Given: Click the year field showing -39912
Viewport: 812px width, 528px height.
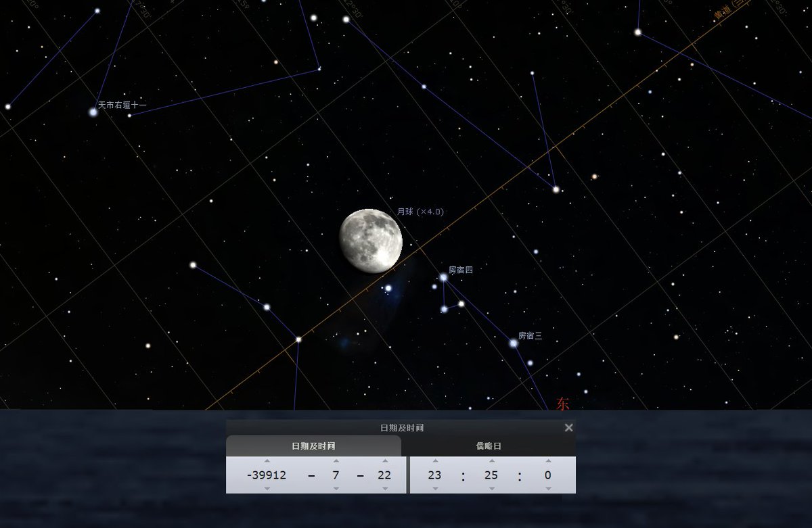Looking at the screenshot, I should [267, 475].
